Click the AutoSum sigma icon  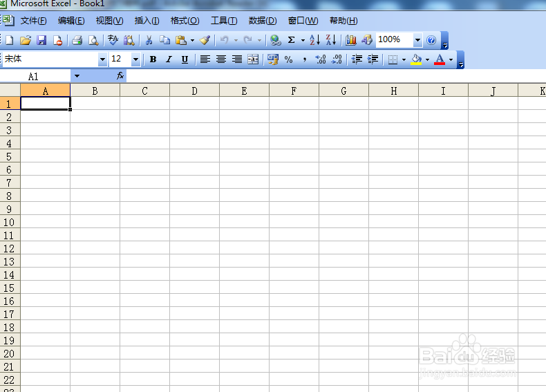(x=292, y=40)
